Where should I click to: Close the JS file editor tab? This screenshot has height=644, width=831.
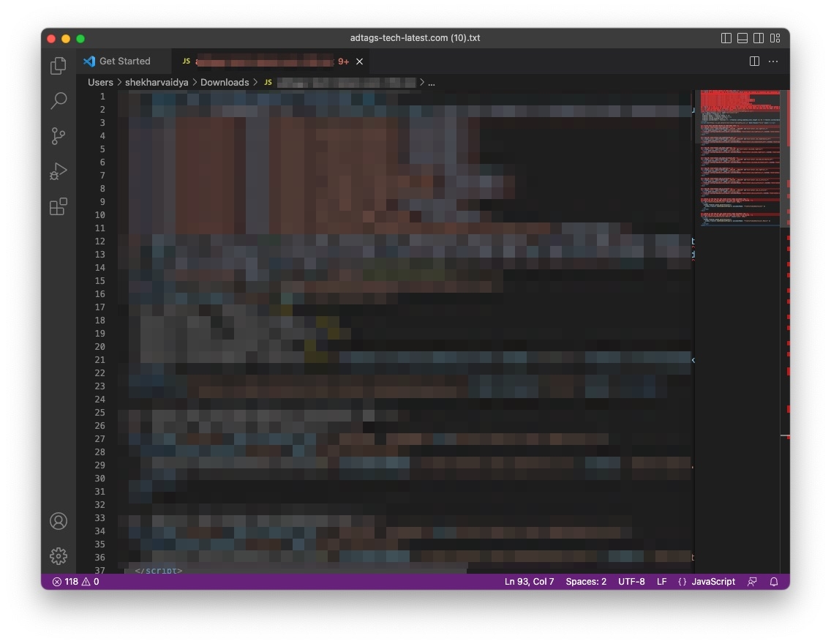pyautogui.click(x=359, y=61)
